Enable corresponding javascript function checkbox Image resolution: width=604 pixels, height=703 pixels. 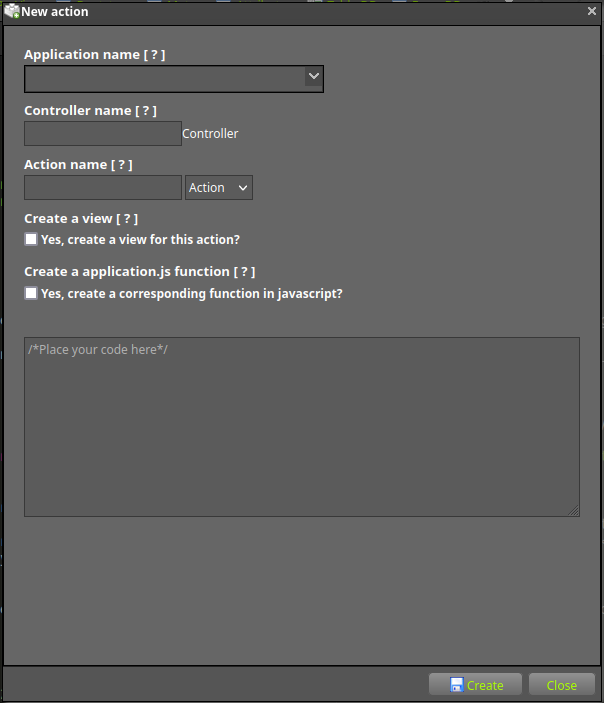coord(31,293)
